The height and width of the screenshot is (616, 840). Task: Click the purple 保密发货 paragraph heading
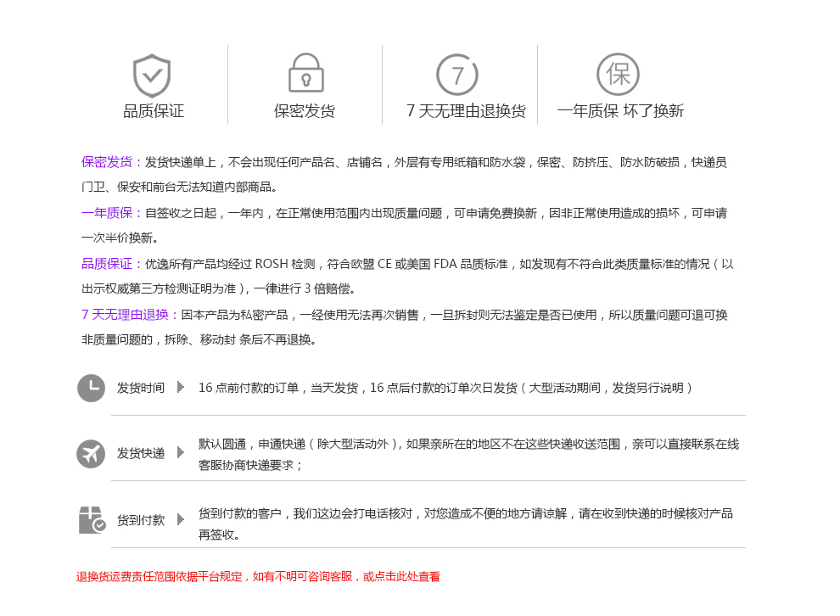(x=107, y=162)
